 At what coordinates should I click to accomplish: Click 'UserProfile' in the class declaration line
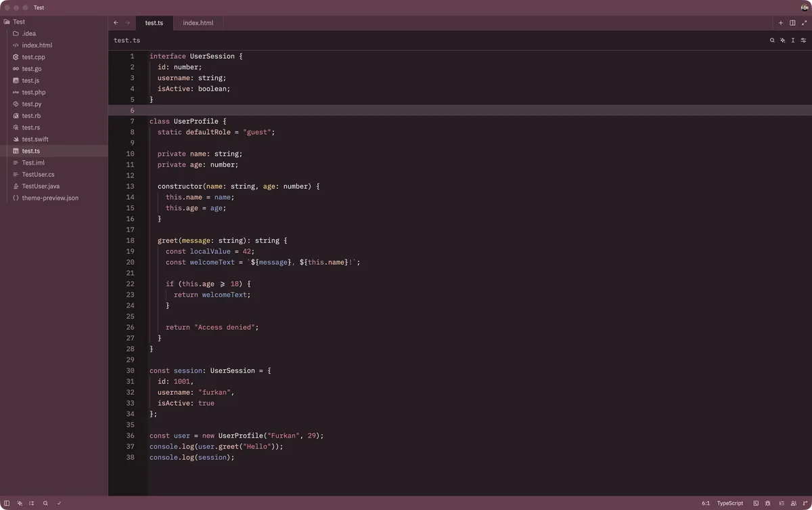pos(196,121)
